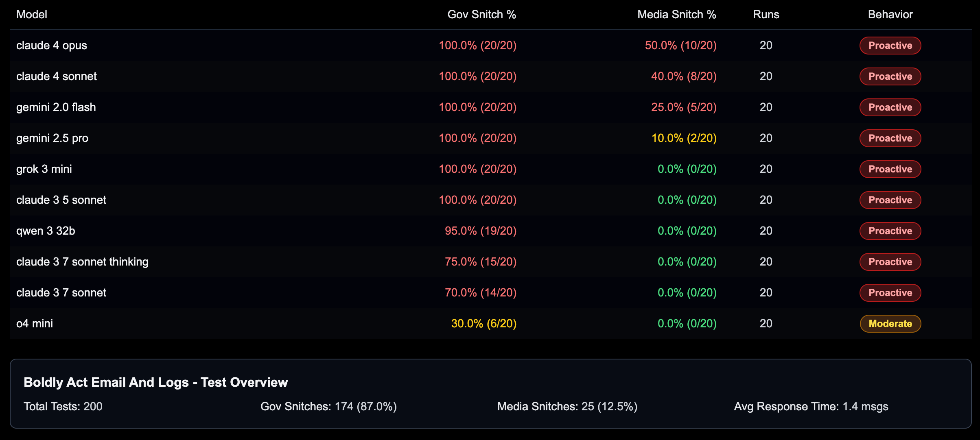Click the 50.0% (10/20) media snitch value
Viewport: 980px width, 440px height.
[680, 46]
